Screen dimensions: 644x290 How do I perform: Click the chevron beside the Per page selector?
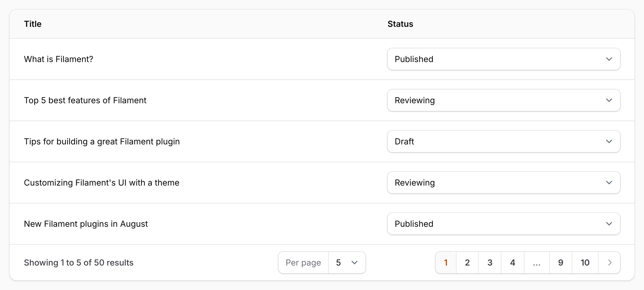coord(354,263)
